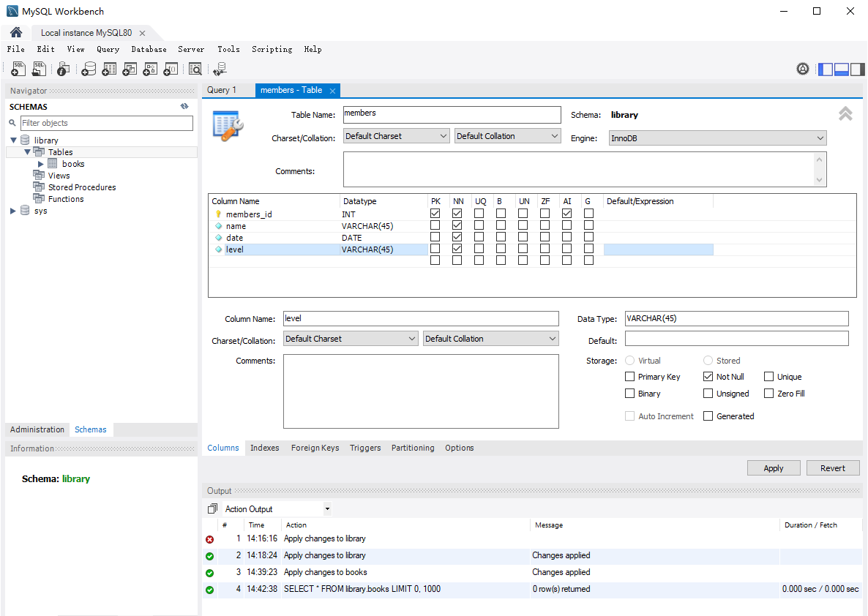Screen dimensions: 868x616
Task: Collapse table header double-arrow icon
Action: 845,113
